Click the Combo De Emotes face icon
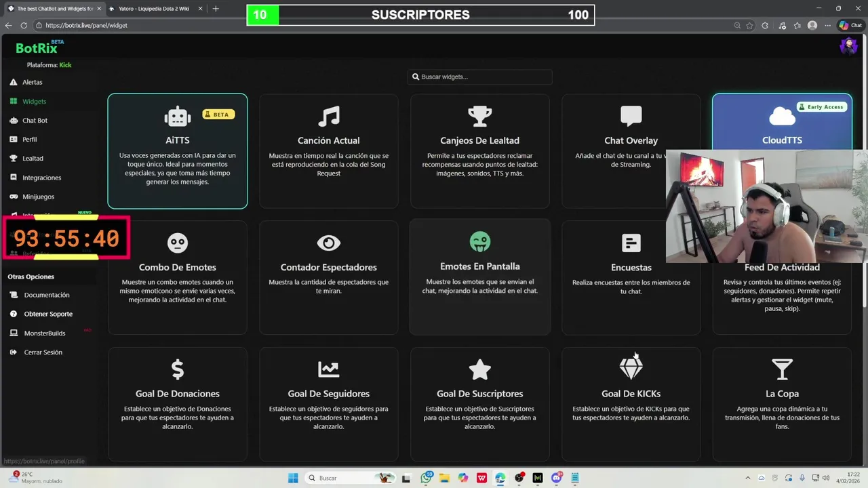This screenshot has height=488, width=868. 178,243
